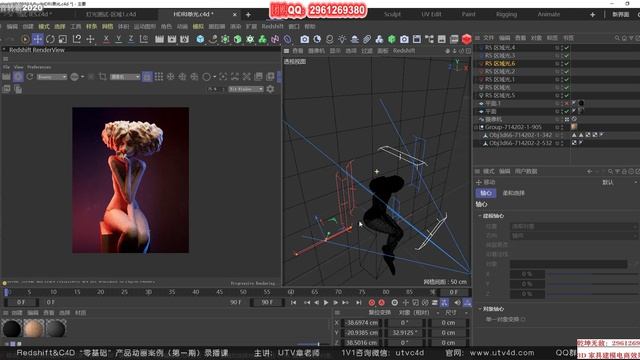Toggle X axis lock
This screenshot has width=640, height=360.
pos(106,39)
